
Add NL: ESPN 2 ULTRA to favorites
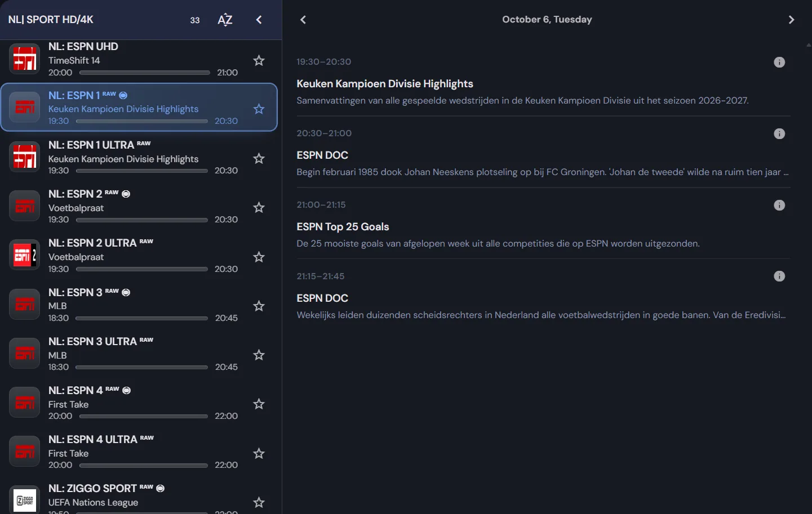(x=259, y=257)
